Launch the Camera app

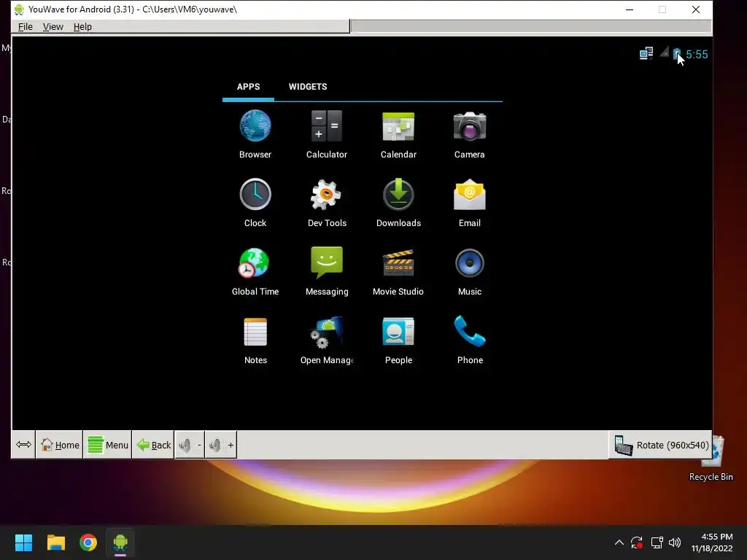tap(470, 134)
